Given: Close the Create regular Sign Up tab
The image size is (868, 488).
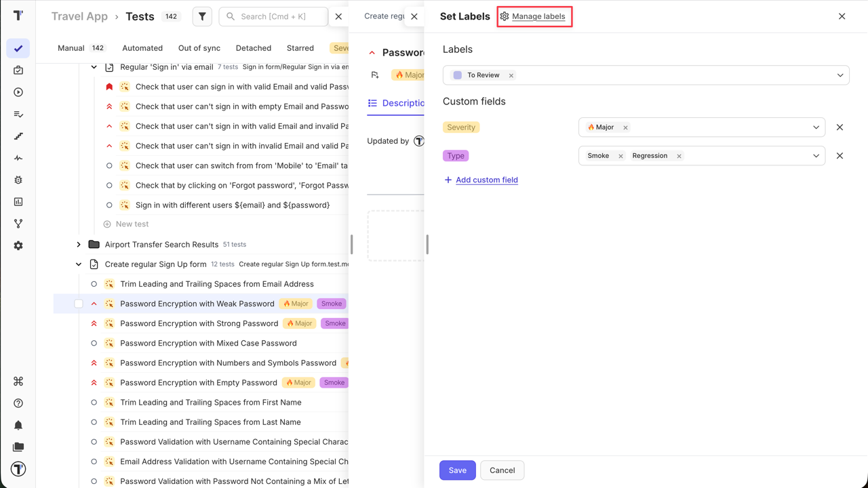Looking at the screenshot, I should 414,16.
